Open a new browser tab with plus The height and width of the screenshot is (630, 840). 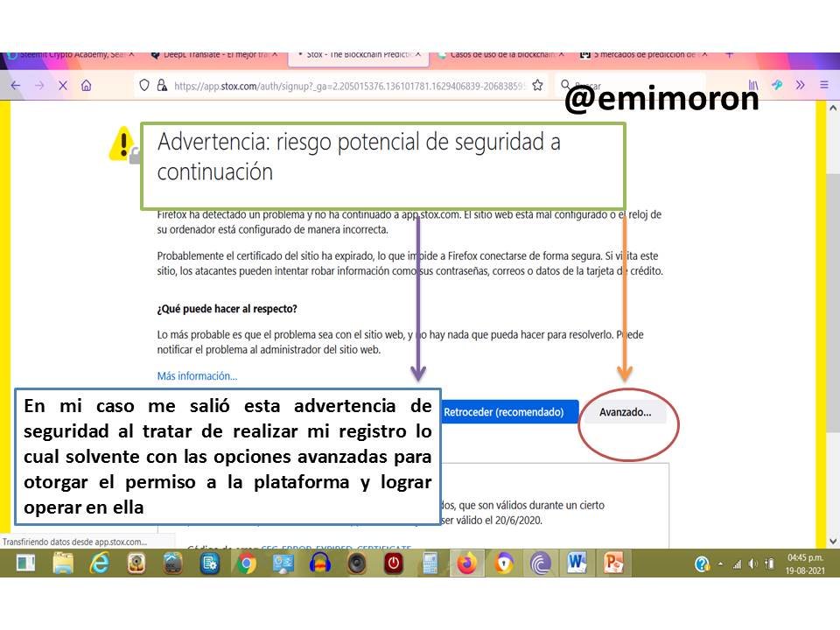coord(729,54)
